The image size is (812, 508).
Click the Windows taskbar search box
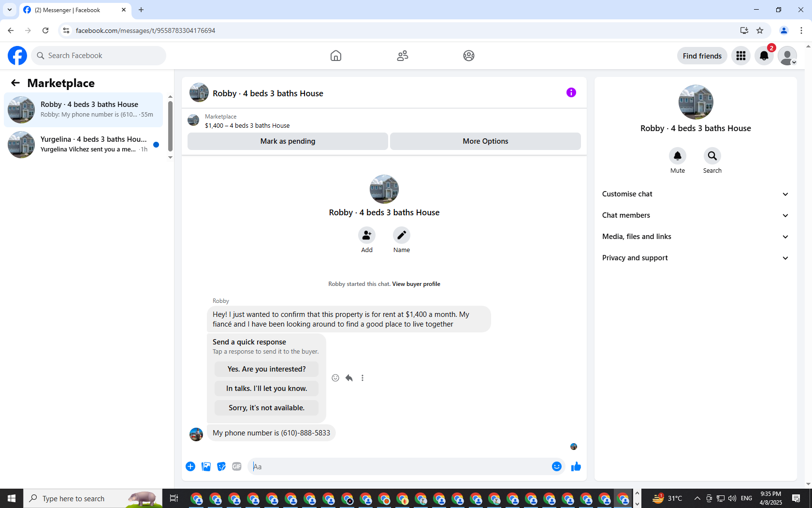[93, 498]
